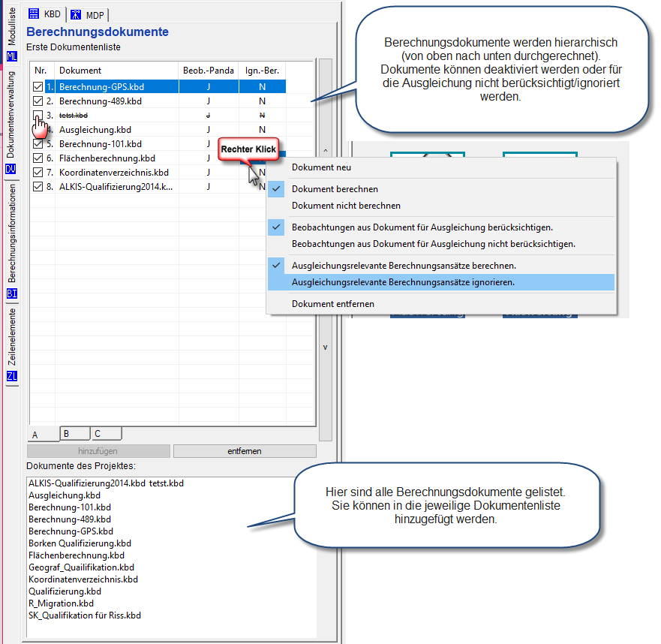Screen dimensions: 661x644
Task: Open the Berechnungsinformationen BI sidebar icon
Action: [11, 293]
